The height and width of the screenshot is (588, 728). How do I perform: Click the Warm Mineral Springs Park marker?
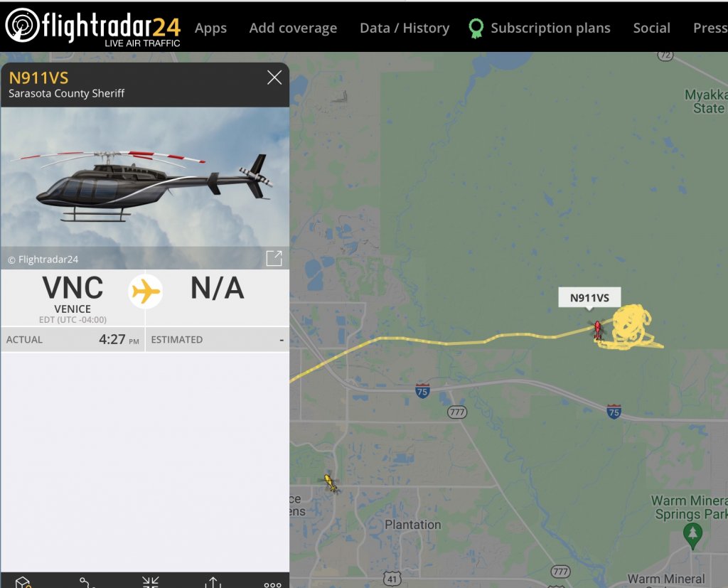click(692, 535)
